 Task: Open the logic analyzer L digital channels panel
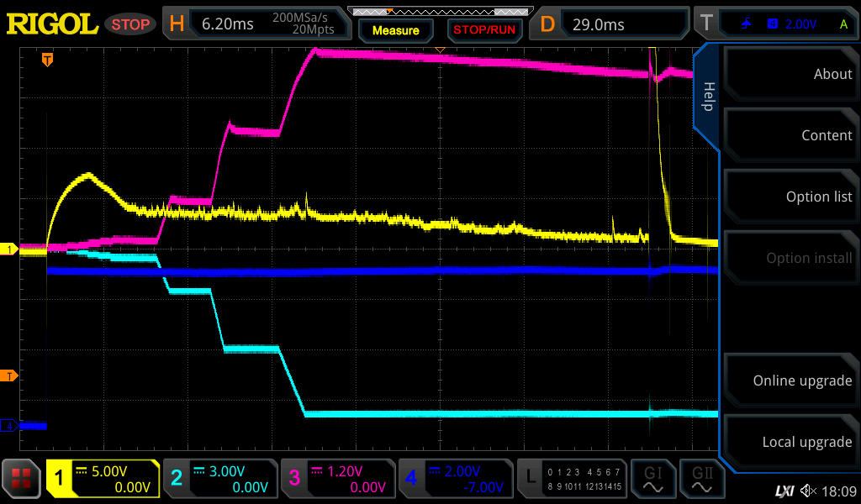coord(573,479)
